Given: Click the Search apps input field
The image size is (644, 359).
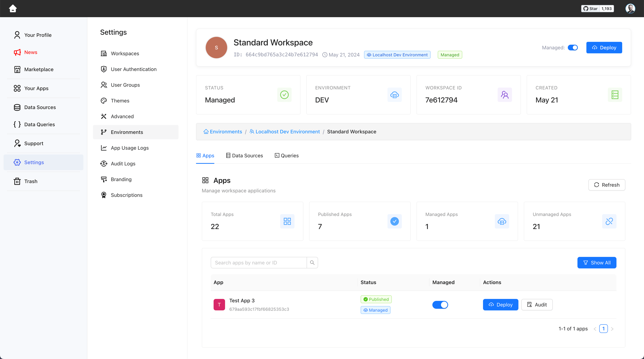Looking at the screenshot, I should click(x=258, y=263).
